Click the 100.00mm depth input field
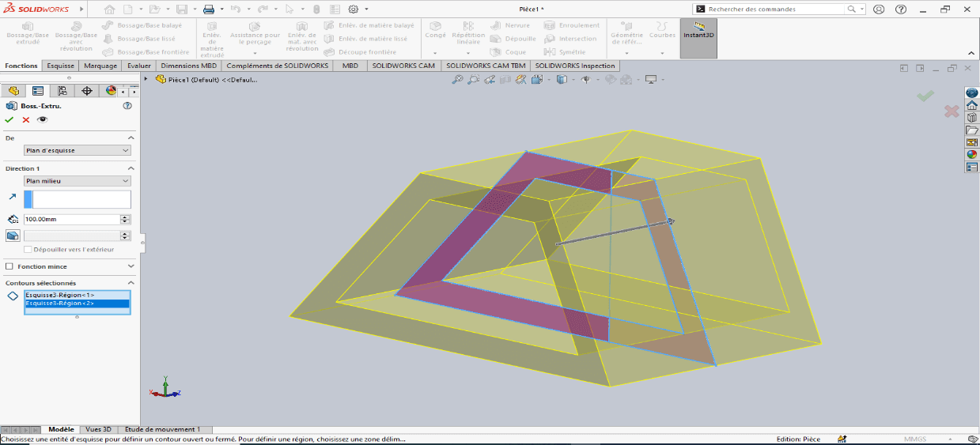 pyautogui.click(x=71, y=219)
